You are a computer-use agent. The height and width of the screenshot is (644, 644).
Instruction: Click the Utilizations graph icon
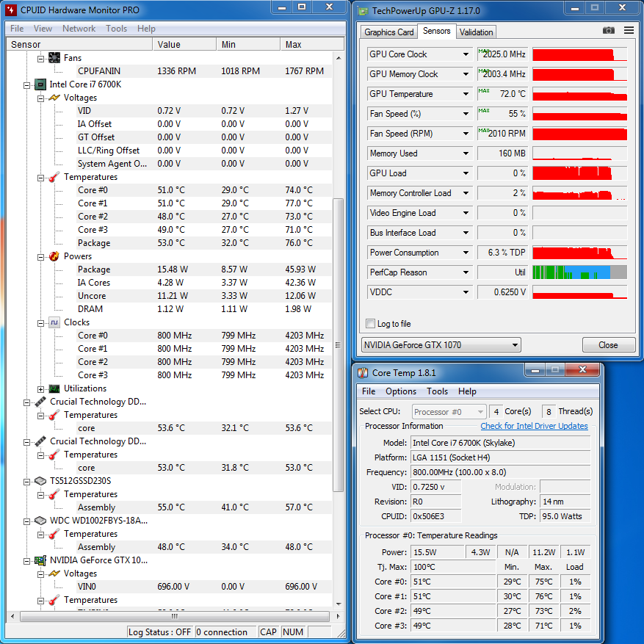coord(54,388)
